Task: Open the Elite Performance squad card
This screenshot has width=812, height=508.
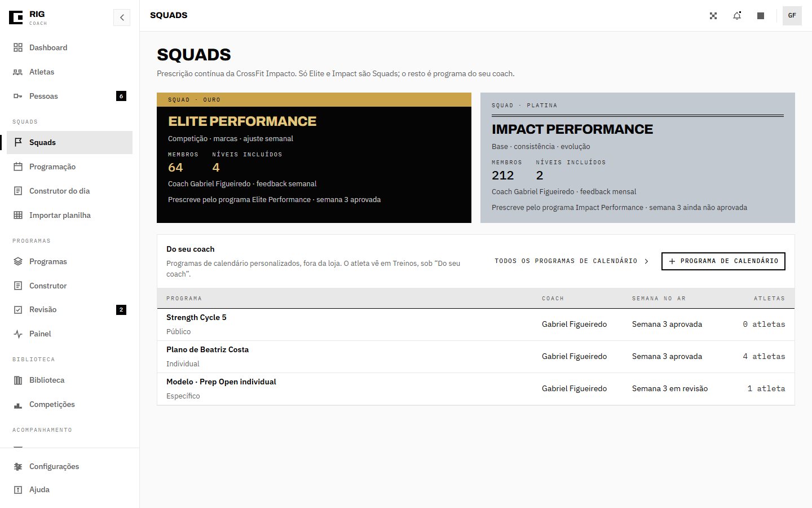Action: point(314,157)
